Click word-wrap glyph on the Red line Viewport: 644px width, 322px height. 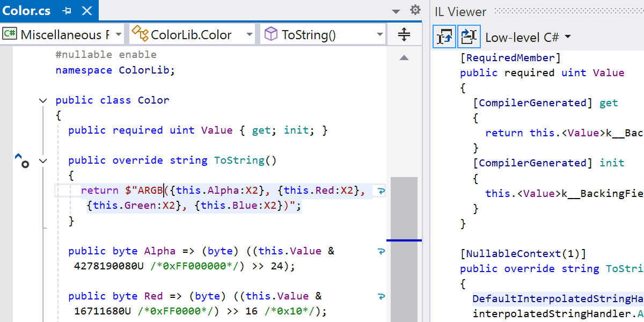pos(382,296)
